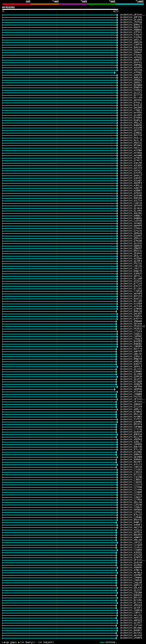
Task: Click hit label UniRef100_P31542
Action: [131, 37]
